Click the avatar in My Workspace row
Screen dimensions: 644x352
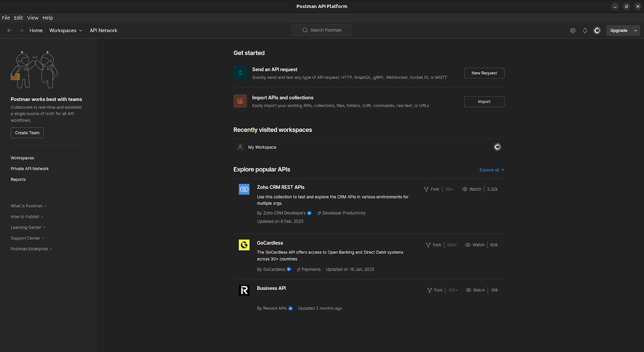[x=497, y=147]
